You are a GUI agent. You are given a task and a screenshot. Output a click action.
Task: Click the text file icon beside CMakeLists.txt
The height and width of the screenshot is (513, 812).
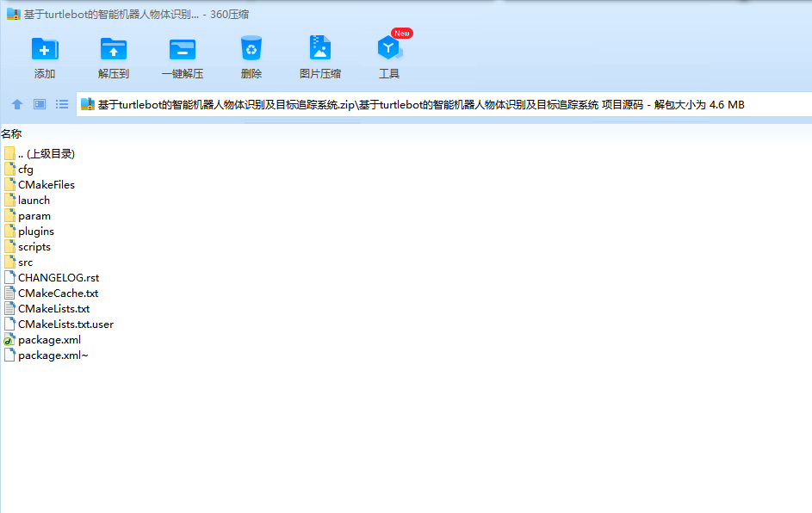[9, 308]
